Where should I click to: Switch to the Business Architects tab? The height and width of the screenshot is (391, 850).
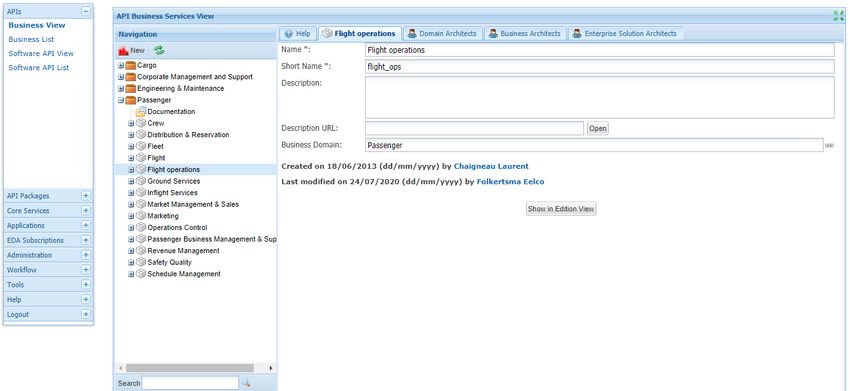point(525,34)
